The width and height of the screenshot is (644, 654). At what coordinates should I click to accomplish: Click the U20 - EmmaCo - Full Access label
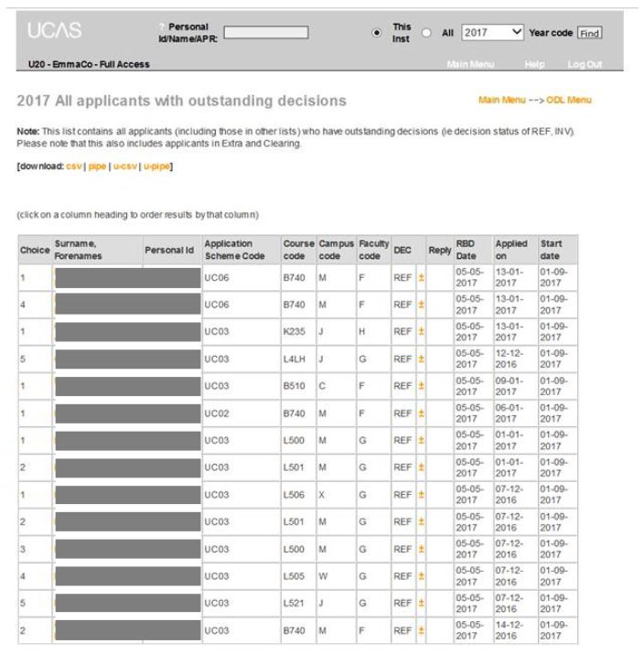pyautogui.click(x=89, y=64)
